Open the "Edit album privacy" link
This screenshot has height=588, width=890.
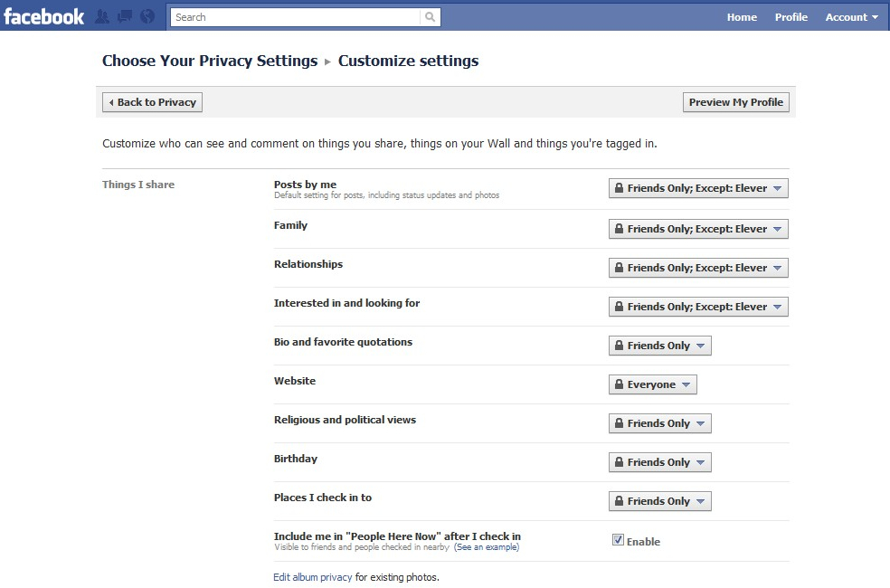[x=312, y=577]
